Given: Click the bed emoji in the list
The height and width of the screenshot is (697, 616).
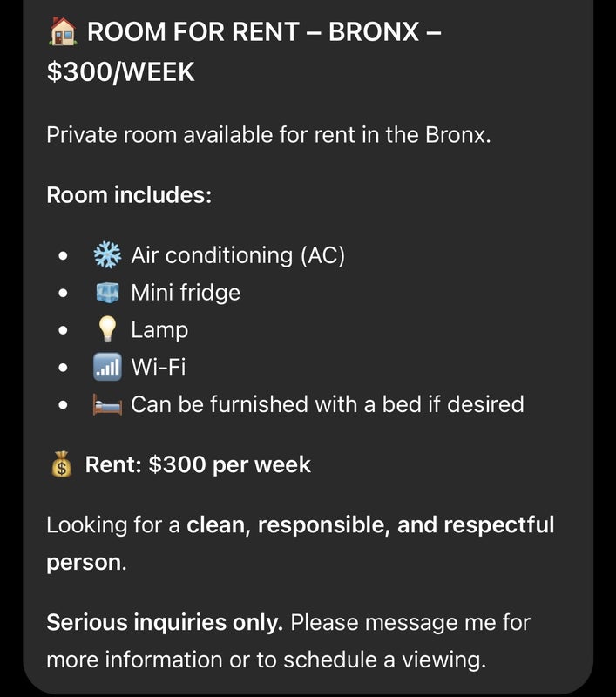Looking at the screenshot, I should click(x=107, y=404).
